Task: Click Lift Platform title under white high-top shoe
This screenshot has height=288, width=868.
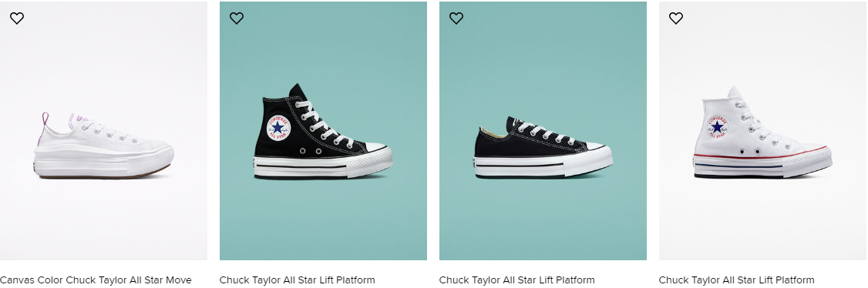Action: coord(737,280)
